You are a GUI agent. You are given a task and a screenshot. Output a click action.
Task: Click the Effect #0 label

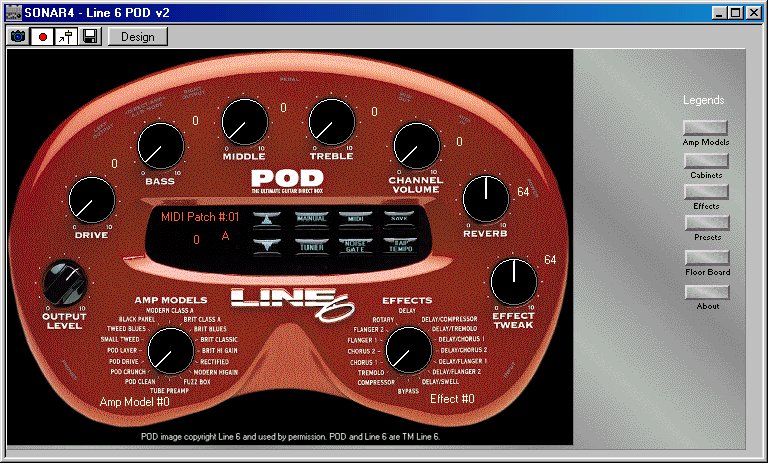tap(452, 399)
